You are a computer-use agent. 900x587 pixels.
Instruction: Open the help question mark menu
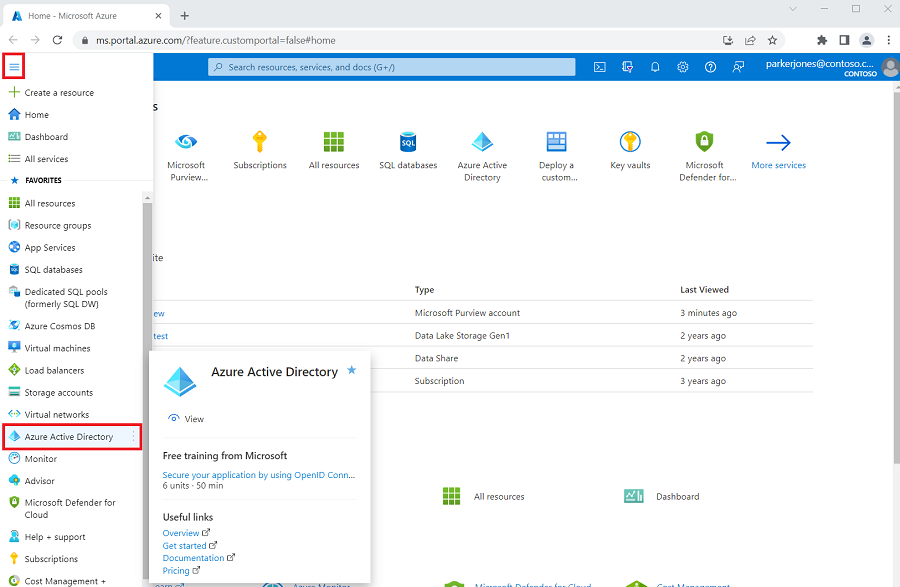709,67
